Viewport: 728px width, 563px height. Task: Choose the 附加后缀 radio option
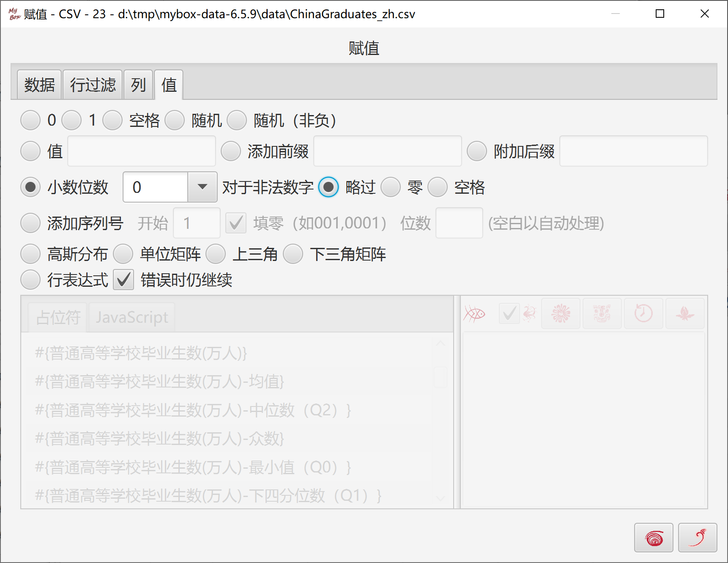tap(477, 151)
